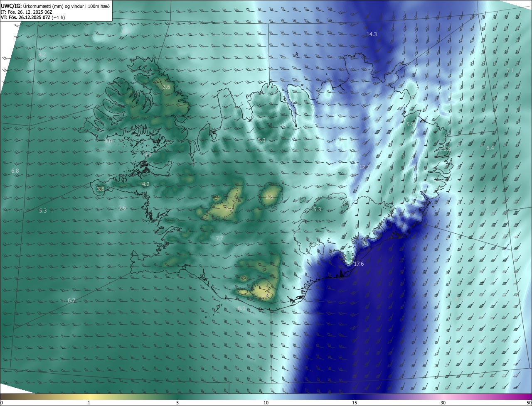Click the 14.3 value north of Iceland
Image resolution: width=532 pixels, height=406 pixels.
click(372, 34)
